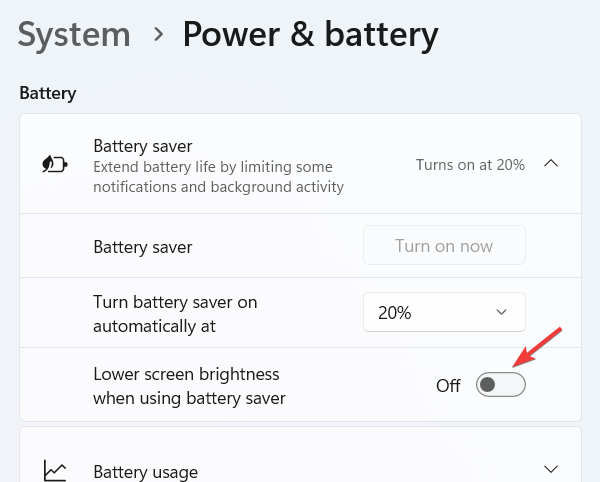Open the Battery usage row label
The image size is (600, 482).
[x=145, y=471]
